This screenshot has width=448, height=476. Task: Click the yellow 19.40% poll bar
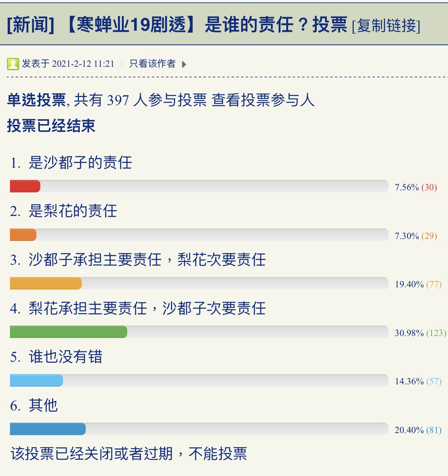46,283
